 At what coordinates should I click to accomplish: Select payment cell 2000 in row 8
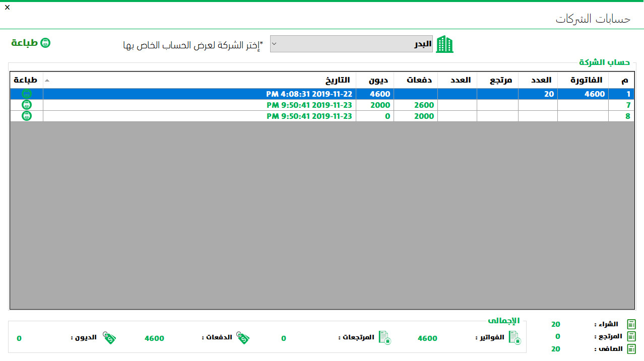[416, 116]
